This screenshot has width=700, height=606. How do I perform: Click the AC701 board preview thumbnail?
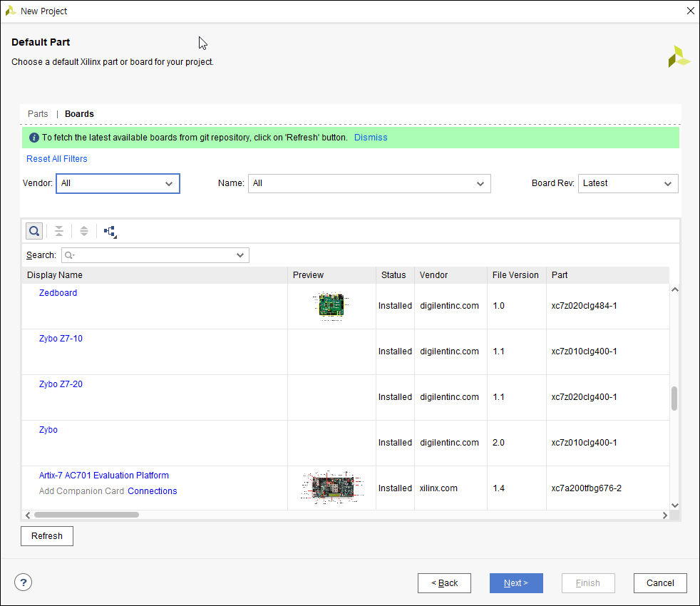pyautogui.click(x=332, y=487)
